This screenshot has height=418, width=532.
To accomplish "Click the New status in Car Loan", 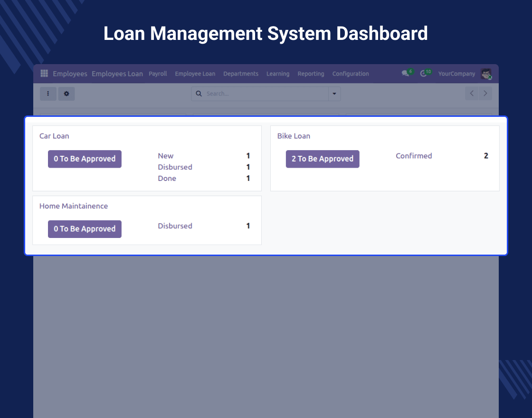I will point(166,156).
